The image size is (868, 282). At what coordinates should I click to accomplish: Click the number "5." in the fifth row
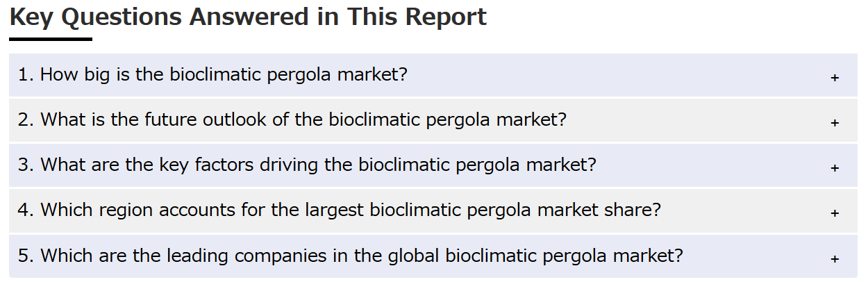(26, 256)
